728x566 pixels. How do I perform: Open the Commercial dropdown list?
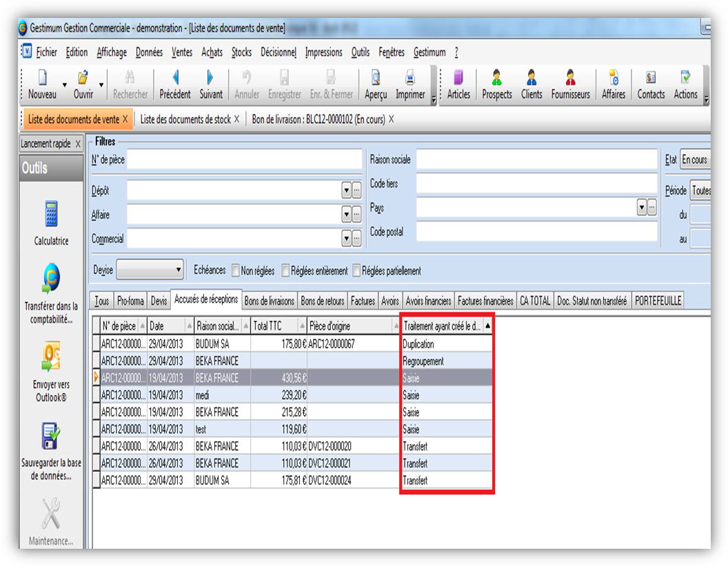pyautogui.click(x=346, y=239)
